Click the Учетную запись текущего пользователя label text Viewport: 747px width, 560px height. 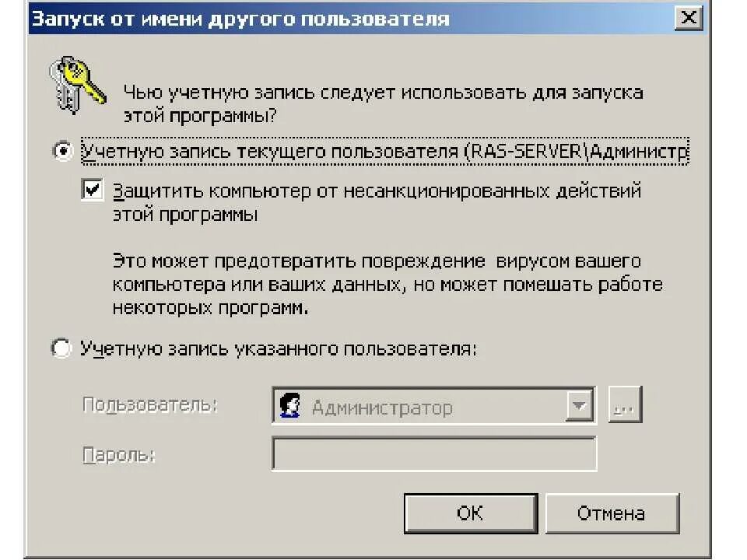[385, 152]
